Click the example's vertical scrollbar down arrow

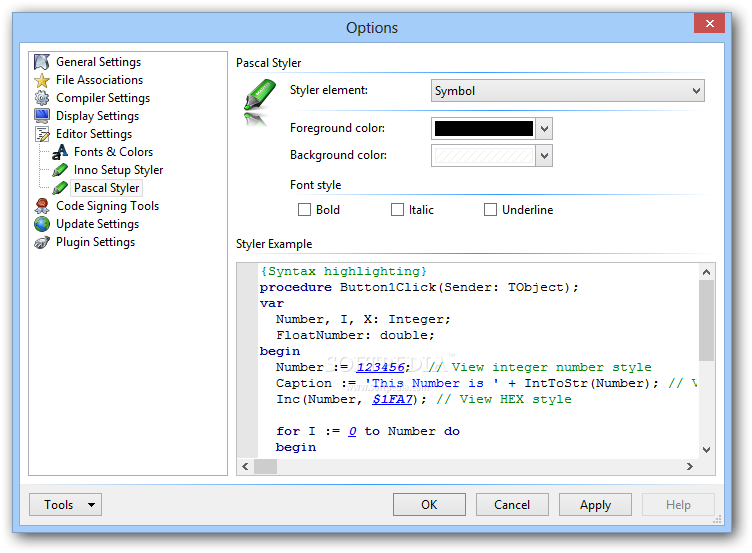click(706, 450)
